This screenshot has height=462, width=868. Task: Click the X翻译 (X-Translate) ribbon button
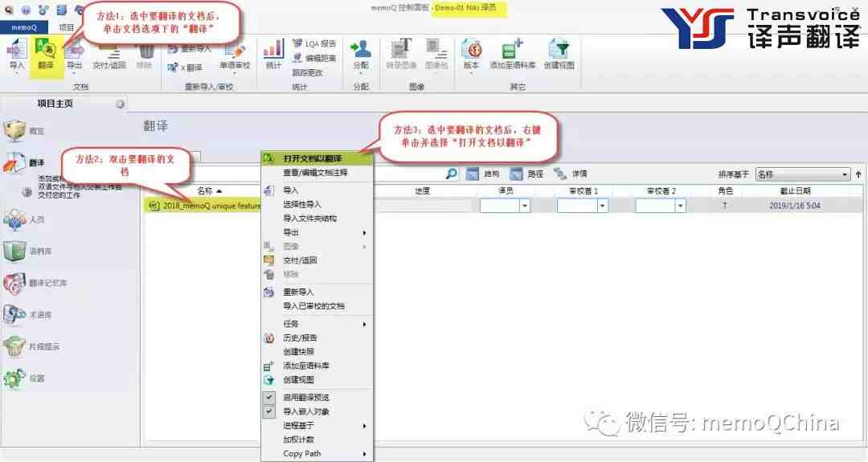(x=185, y=67)
